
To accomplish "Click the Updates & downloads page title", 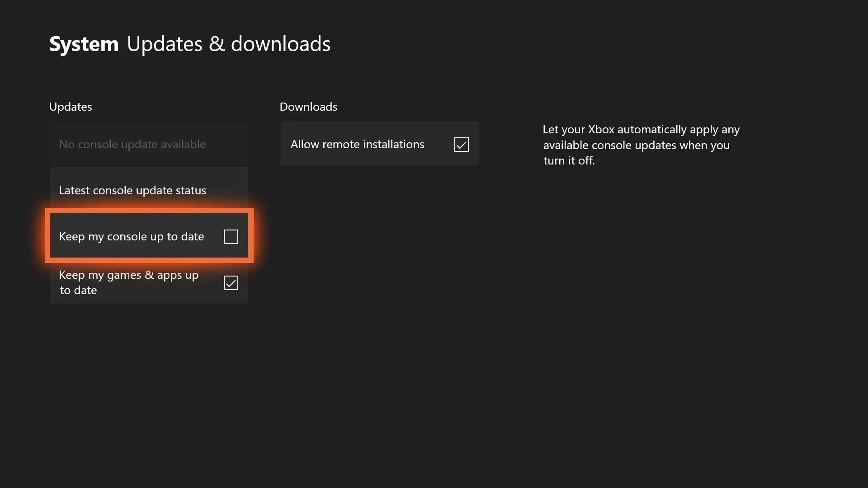I will click(x=228, y=44).
